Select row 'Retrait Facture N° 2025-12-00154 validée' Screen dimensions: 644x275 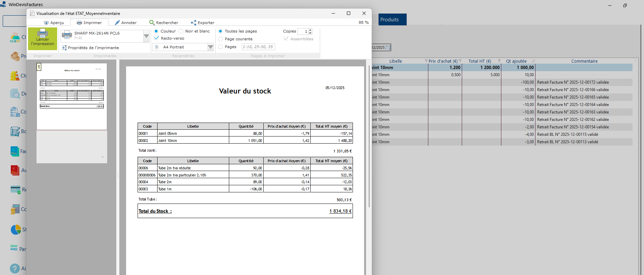[502, 127]
